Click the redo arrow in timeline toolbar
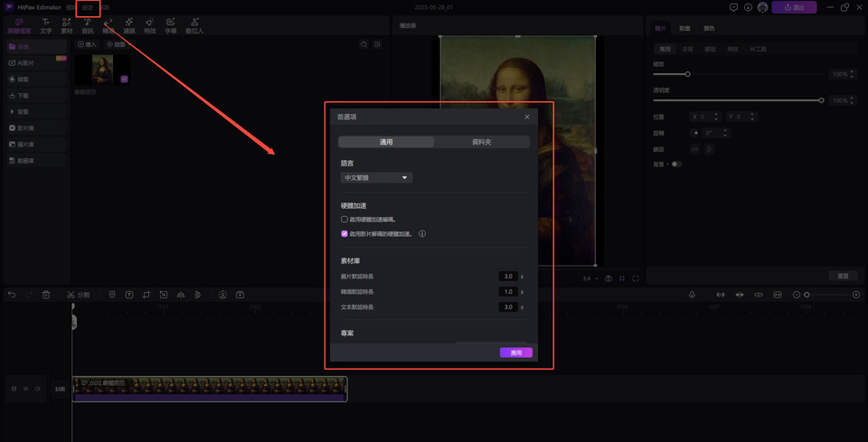Screen dimensions: 868x442 pyautogui.click(x=29, y=295)
